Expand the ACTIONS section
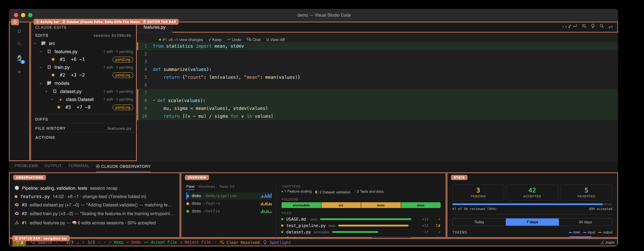 point(84,137)
